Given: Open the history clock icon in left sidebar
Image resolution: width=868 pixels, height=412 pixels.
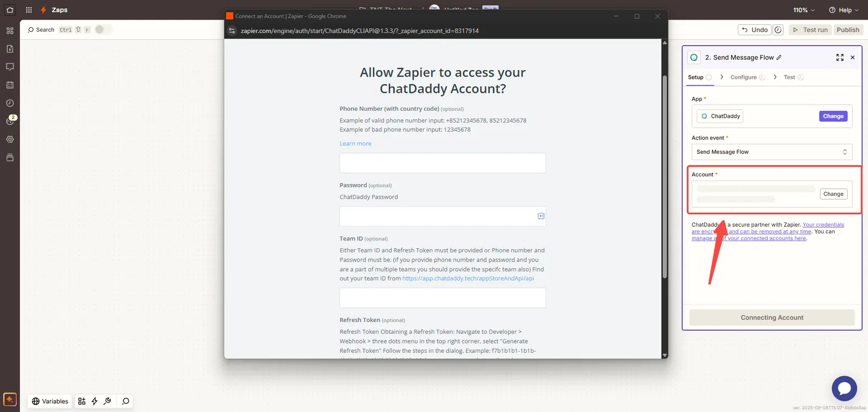Looking at the screenshot, I should 10,103.
